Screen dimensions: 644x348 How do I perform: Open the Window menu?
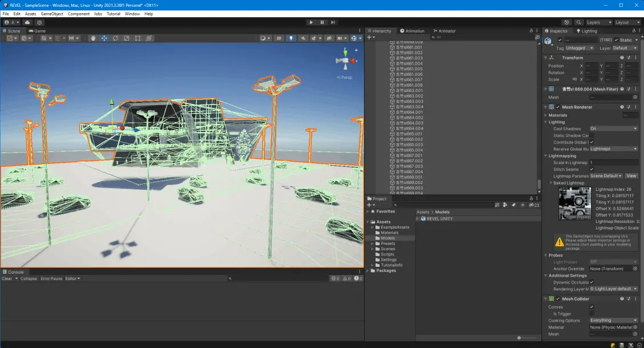point(132,14)
